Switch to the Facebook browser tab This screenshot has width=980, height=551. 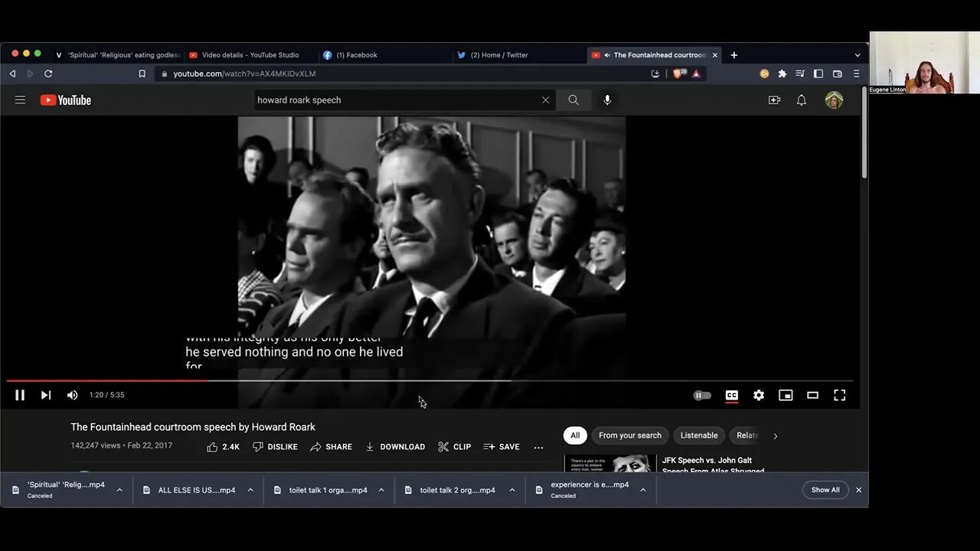pyautogui.click(x=357, y=55)
